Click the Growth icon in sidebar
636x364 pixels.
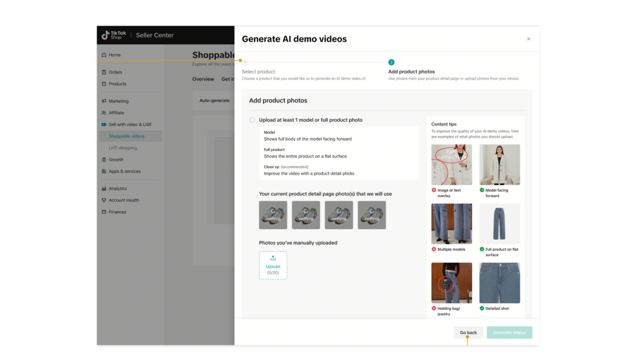104,160
